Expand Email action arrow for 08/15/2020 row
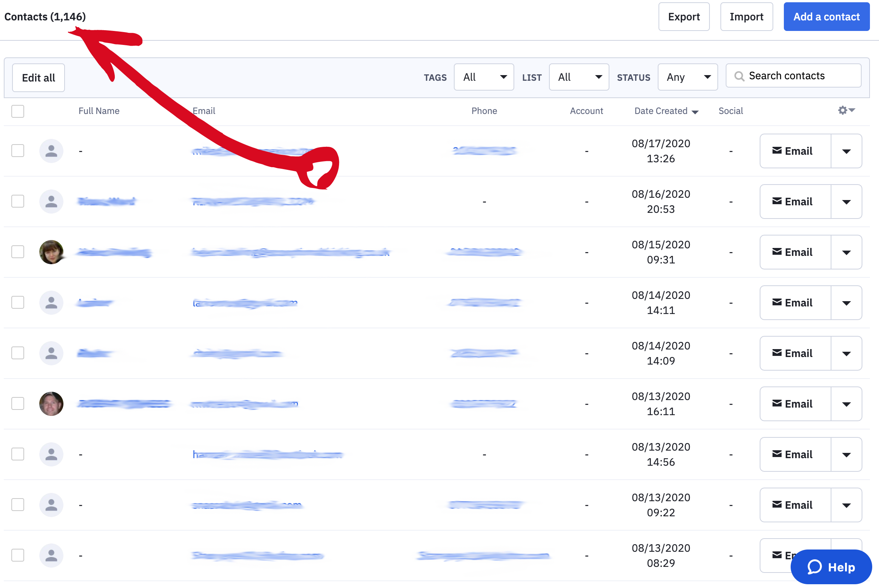This screenshot has height=588, width=879. pyautogui.click(x=847, y=252)
